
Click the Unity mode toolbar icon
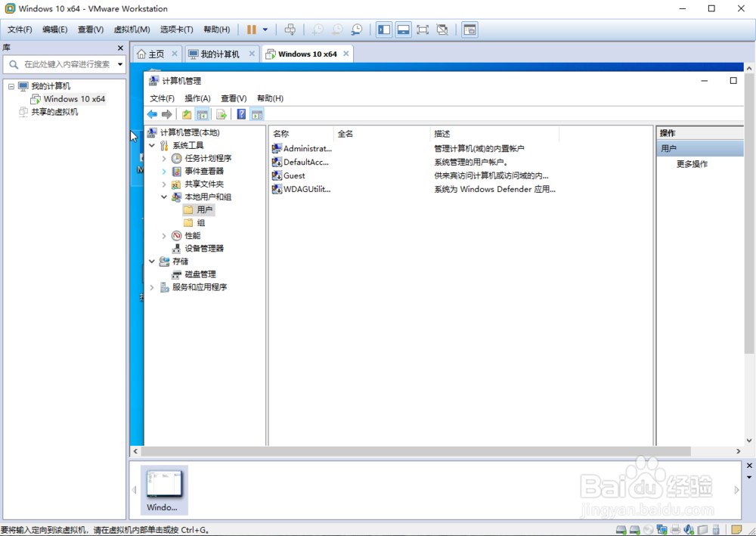point(442,30)
